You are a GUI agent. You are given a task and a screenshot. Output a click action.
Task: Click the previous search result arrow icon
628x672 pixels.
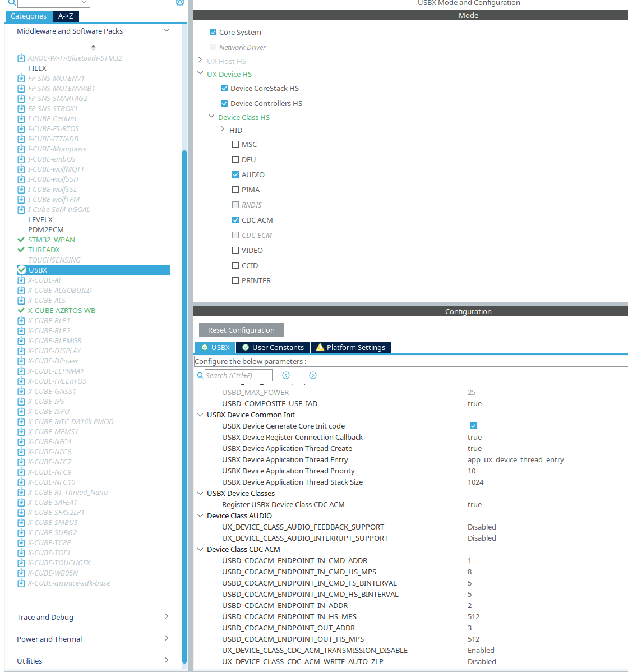[286, 375]
